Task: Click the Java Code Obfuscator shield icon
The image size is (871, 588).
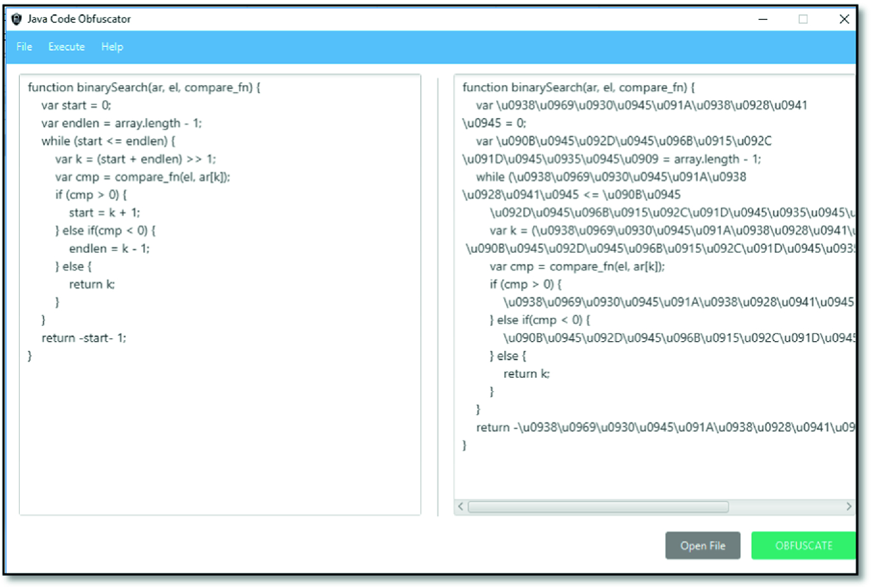Action: click(17, 19)
